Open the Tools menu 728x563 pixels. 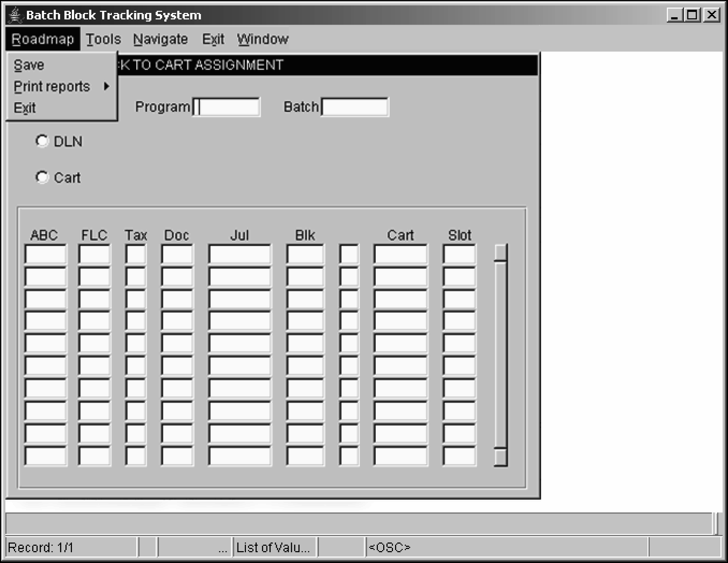[x=104, y=39]
